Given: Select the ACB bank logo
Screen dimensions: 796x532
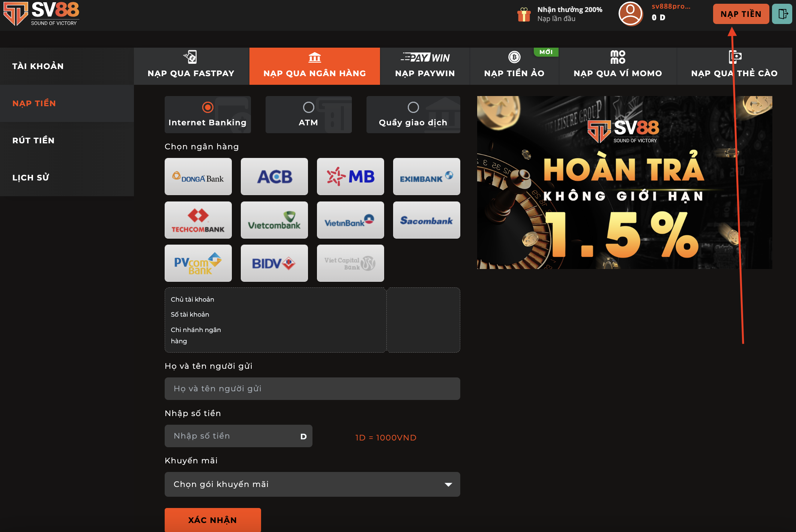Looking at the screenshot, I should (274, 176).
